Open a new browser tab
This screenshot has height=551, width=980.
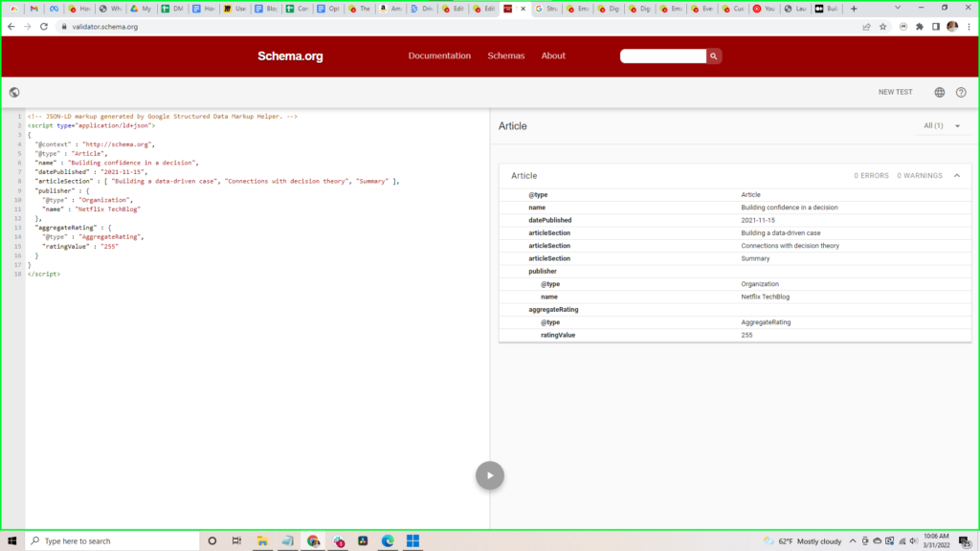854,9
